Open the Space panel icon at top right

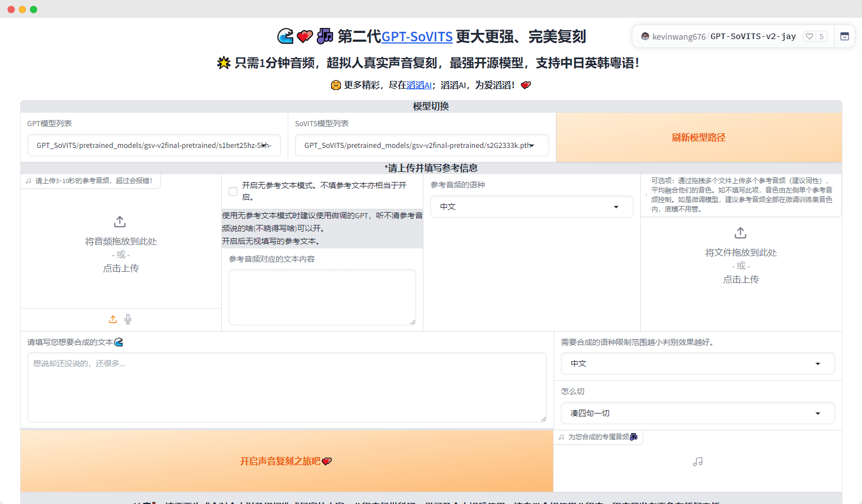coord(845,36)
